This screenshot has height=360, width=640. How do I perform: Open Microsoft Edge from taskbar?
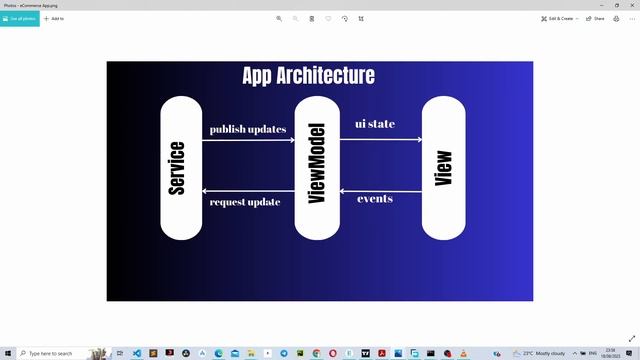coord(218,353)
